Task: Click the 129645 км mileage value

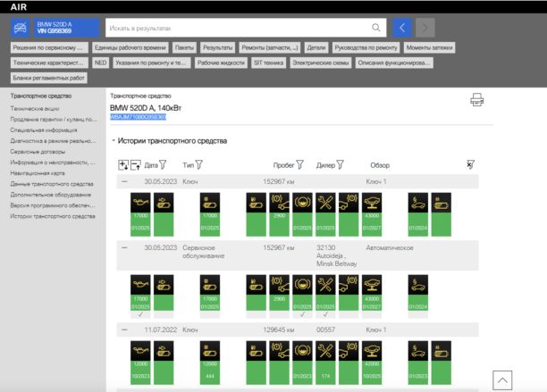Action: (279, 329)
